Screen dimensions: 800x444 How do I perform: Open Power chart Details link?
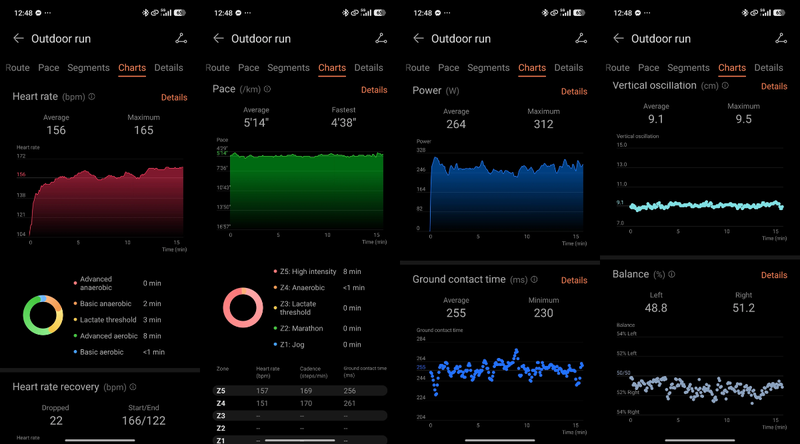(574, 91)
